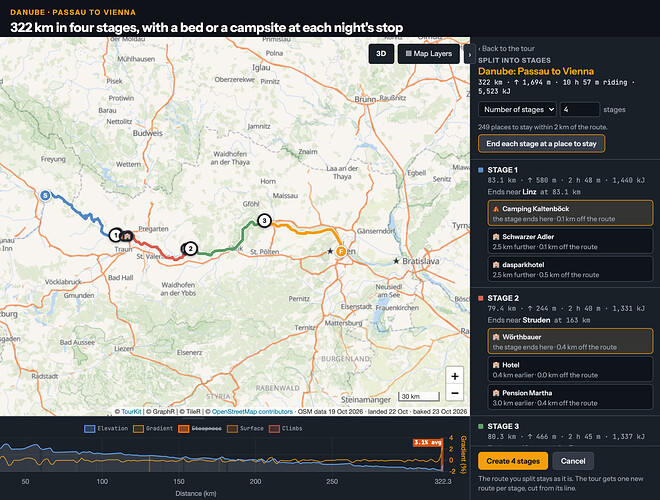The image size is (660, 500).
Task: Toggle the Gradient chart series
Action: [x=153, y=428]
